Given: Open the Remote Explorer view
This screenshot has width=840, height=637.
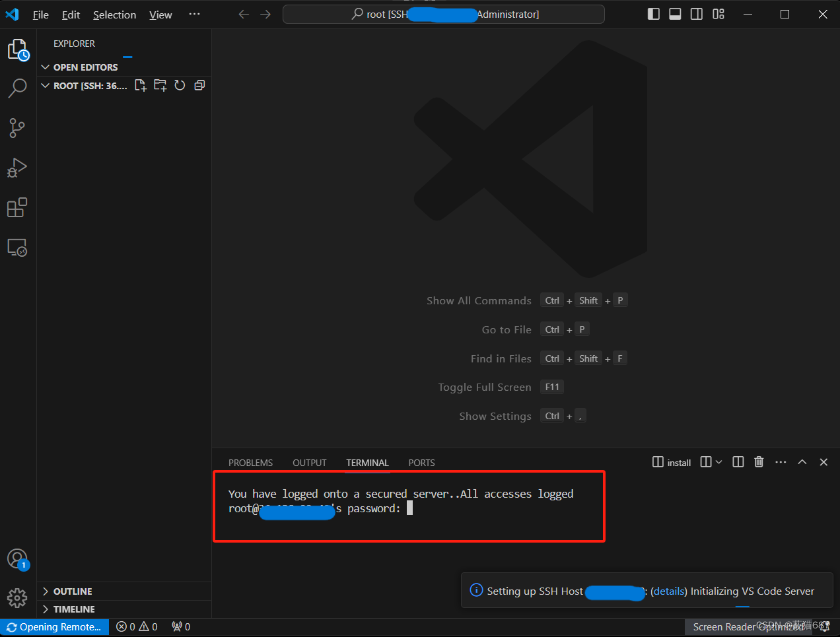Looking at the screenshot, I should 18,248.
